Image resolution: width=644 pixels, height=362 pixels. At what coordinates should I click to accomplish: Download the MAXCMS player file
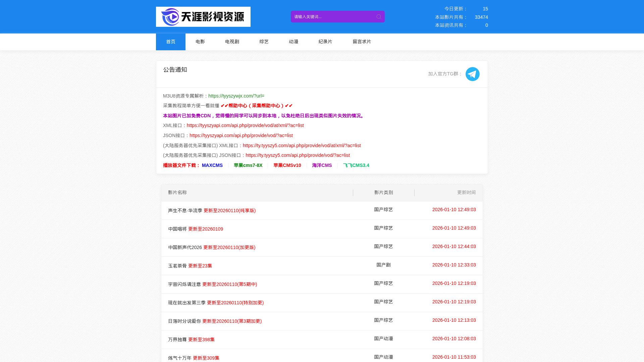coord(212,165)
